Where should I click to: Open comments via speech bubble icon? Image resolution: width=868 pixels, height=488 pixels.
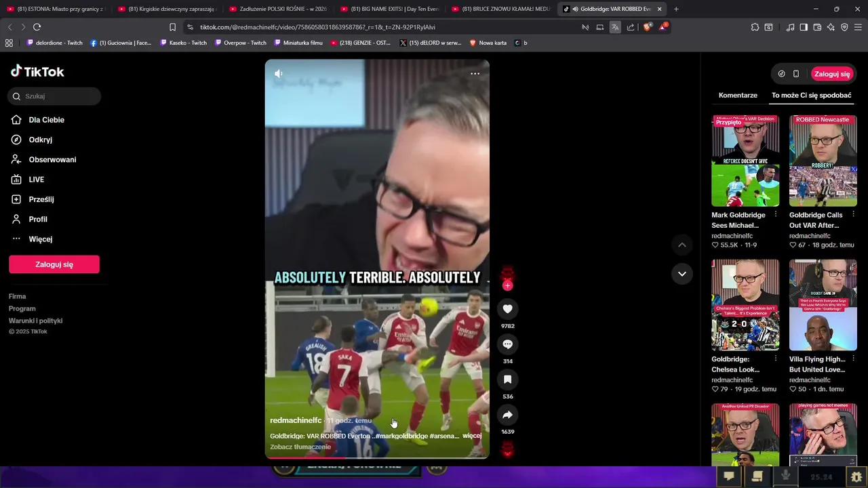click(507, 344)
